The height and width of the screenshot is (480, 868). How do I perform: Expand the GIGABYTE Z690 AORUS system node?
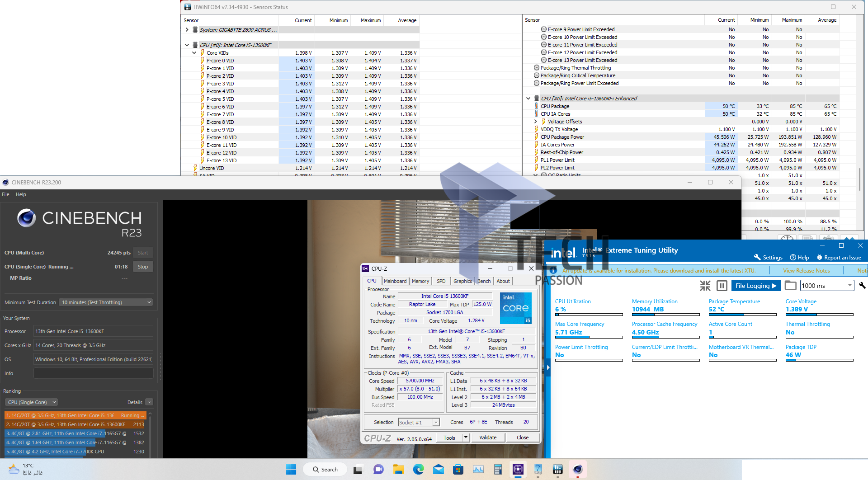point(187,30)
